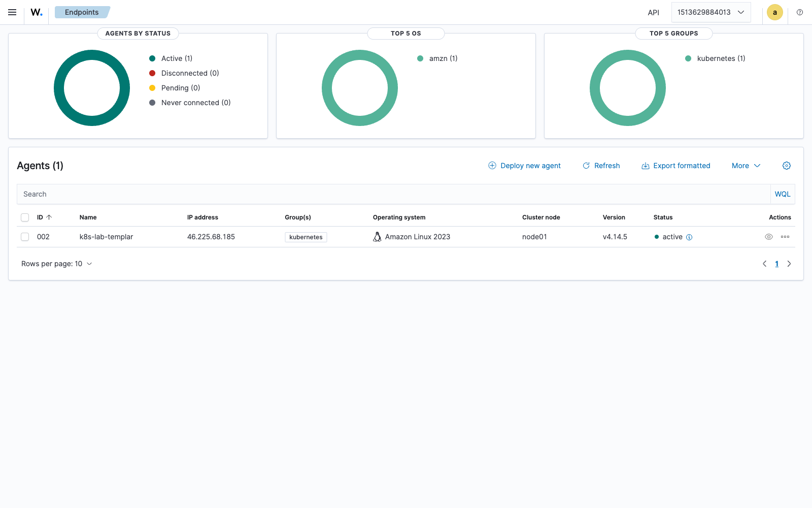
Task: Export formatted agents list
Action: click(676, 166)
